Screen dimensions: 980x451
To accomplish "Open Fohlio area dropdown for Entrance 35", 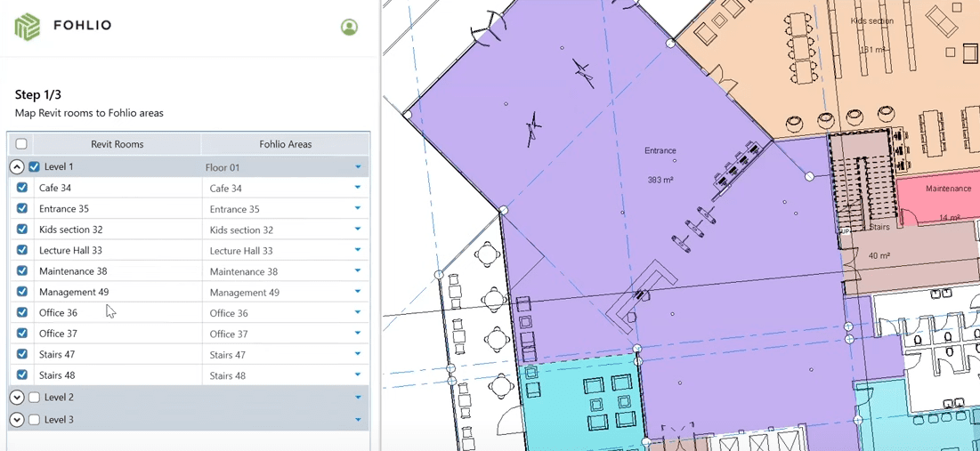I will [358, 209].
